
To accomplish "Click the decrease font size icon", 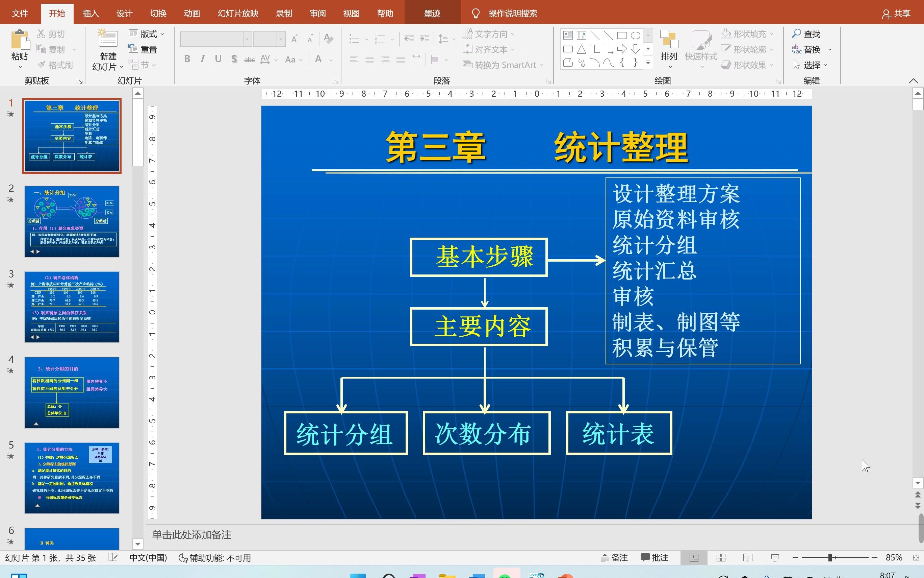I will point(310,39).
